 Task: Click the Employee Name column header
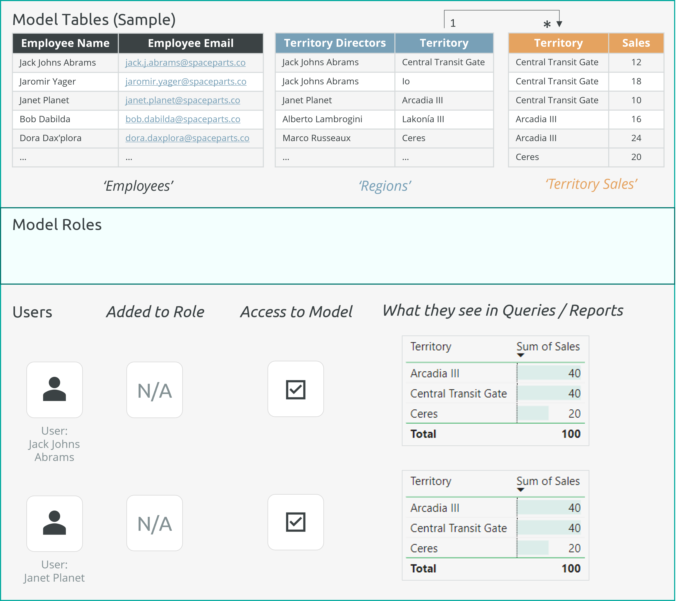click(x=65, y=43)
